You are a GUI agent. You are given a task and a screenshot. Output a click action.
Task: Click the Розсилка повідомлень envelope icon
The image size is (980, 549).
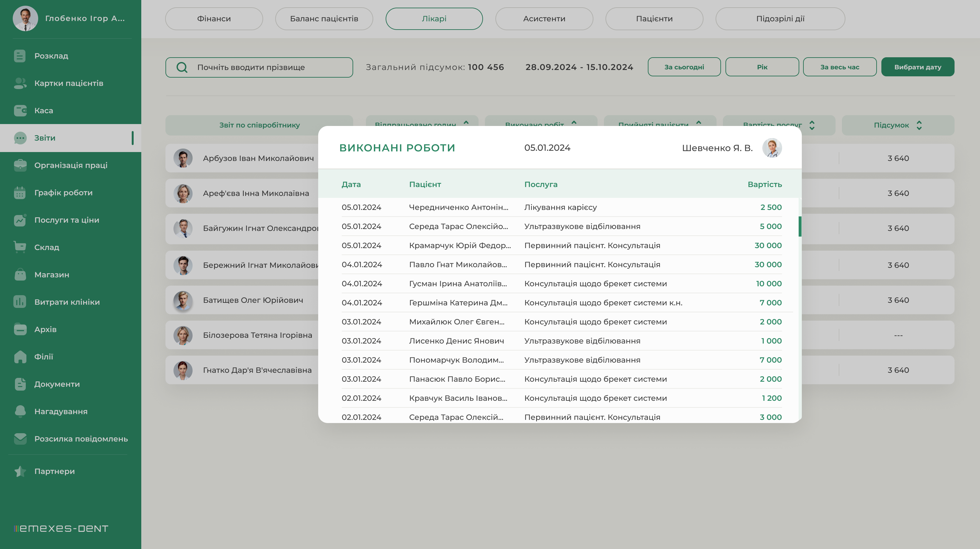(20, 439)
